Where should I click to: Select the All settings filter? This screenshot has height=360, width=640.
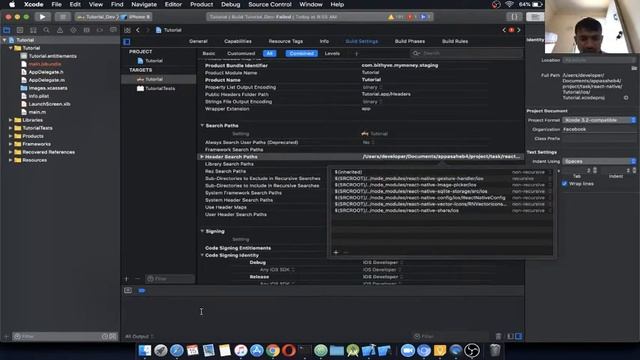click(x=269, y=53)
